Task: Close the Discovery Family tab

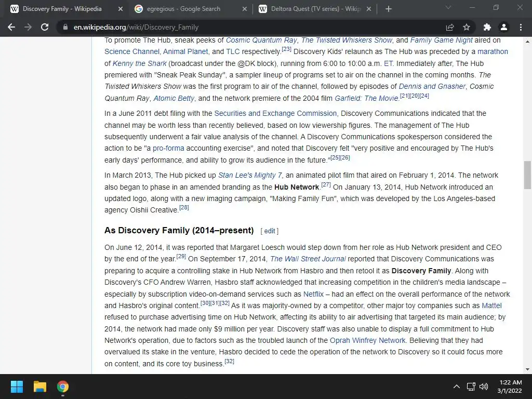Action: 121,9
